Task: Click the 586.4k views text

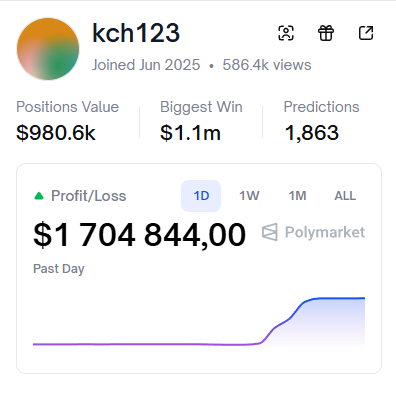Action: click(267, 65)
